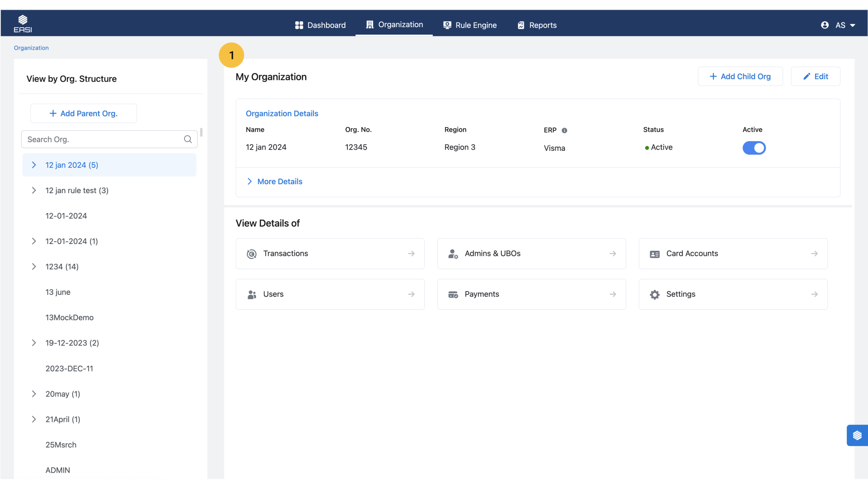
Task: Toggle the Active organization switch off
Action: point(754,148)
